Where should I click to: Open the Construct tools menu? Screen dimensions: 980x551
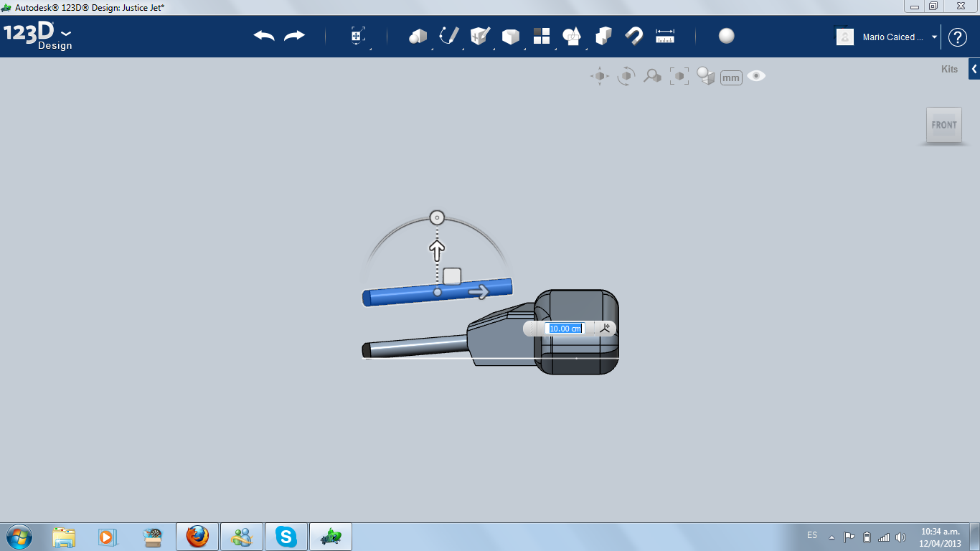[x=480, y=36]
